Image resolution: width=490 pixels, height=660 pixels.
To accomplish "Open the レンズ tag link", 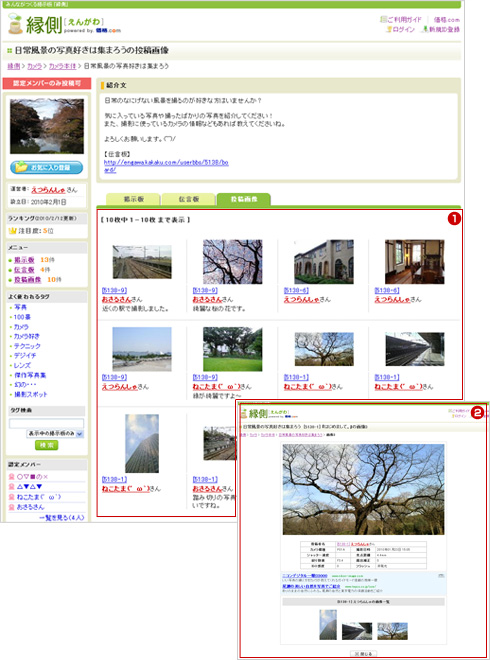I will pyautogui.click(x=22, y=365).
